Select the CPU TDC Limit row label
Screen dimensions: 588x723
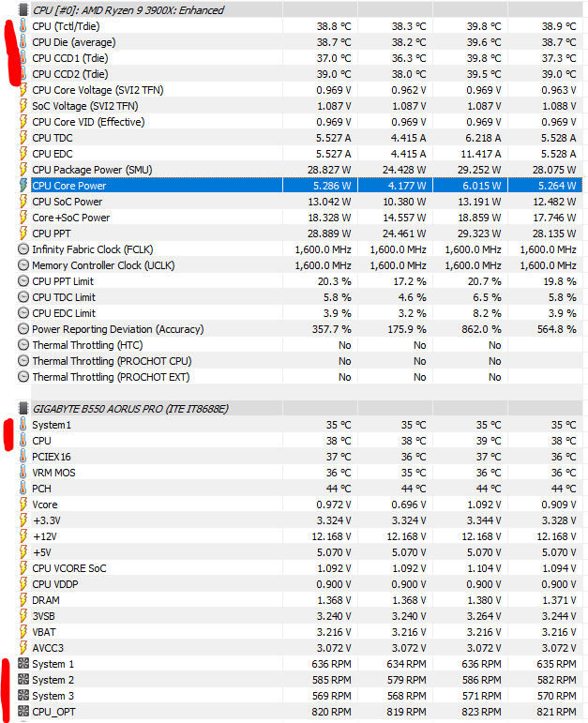click(64, 297)
